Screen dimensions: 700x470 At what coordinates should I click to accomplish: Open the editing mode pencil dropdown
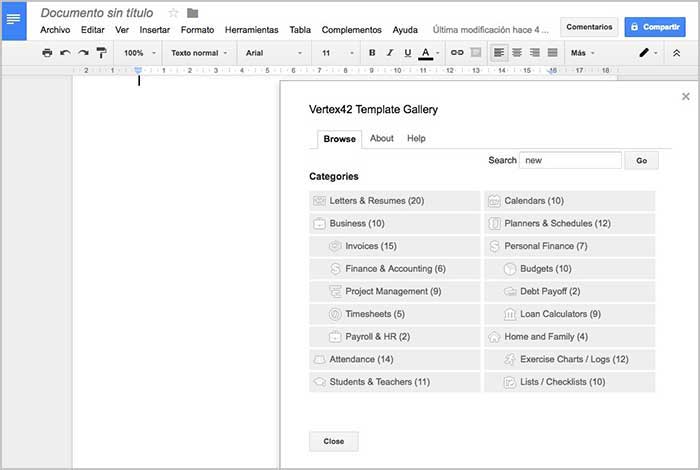[648, 53]
